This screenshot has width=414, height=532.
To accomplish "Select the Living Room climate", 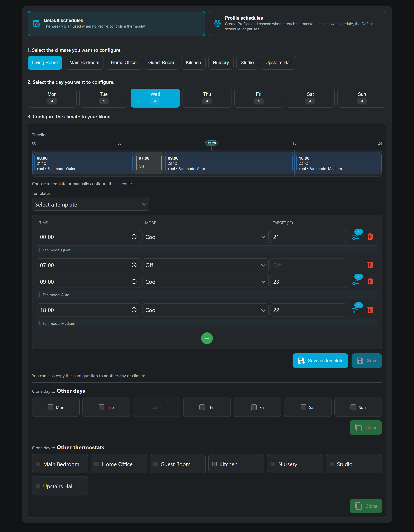I will (x=45, y=63).
